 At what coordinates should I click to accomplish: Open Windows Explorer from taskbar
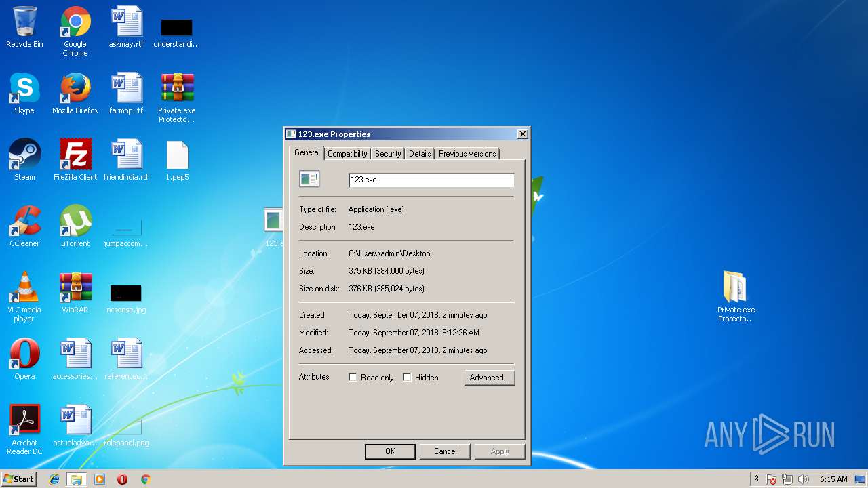pyautogui.click(x=77, y=479)
